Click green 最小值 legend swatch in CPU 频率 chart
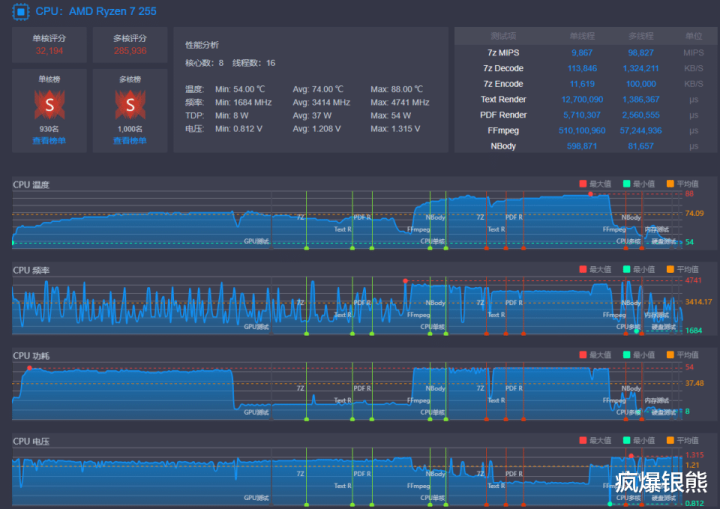The width and height of the screenshot is (720, 509). click(626, 269)
